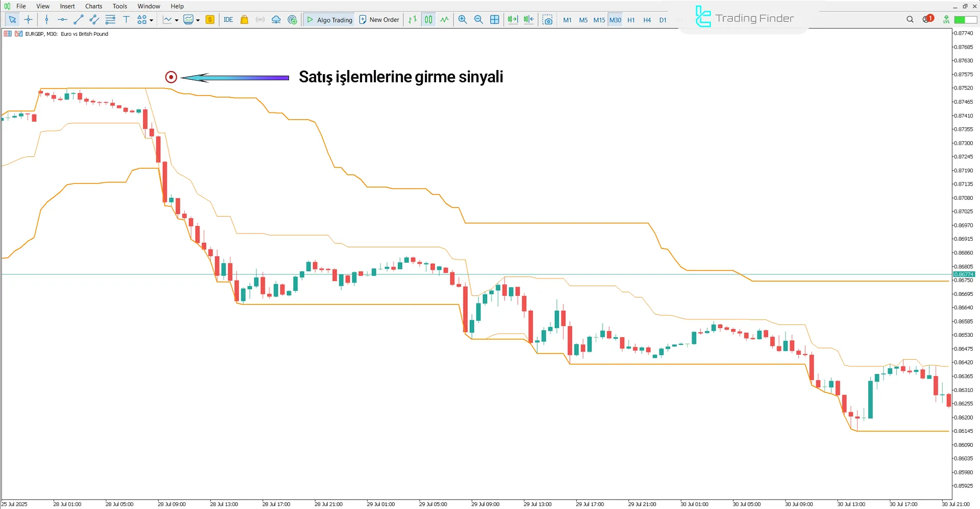Expand the indicators list dropdown arrow
Screen dimensions: 980x509
click(x=177, y=20)
